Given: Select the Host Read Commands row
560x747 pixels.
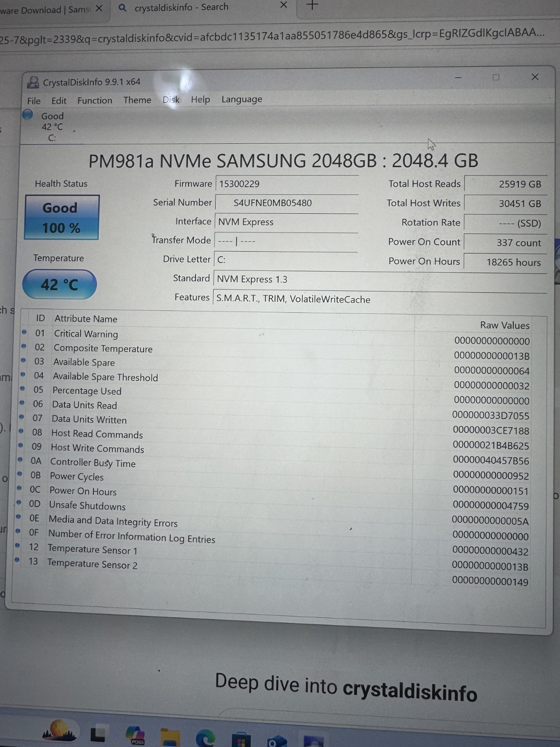Looking at the screenshot, I should pyautogui.click(x=275, y=439).
